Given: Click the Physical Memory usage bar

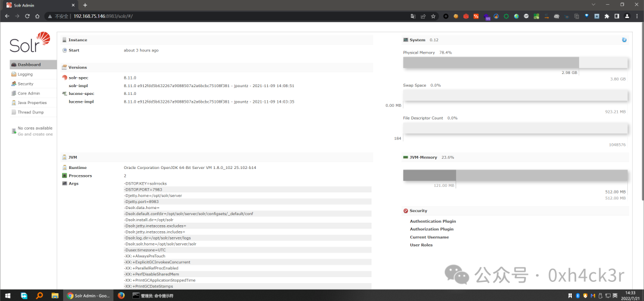Looking at the screenshot, I should [515, 63].
